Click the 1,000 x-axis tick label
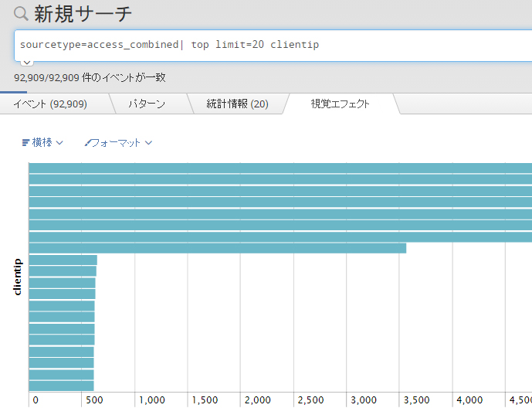 [x=152, y=400]
